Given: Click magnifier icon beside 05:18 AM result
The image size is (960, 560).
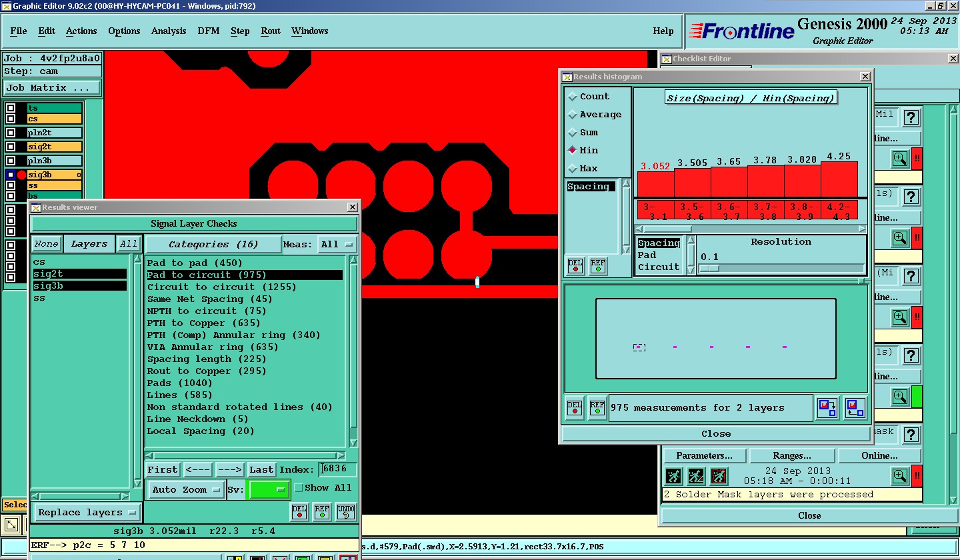Looking at the screenshot, I should pyautogui.click(x=900, y=476).
